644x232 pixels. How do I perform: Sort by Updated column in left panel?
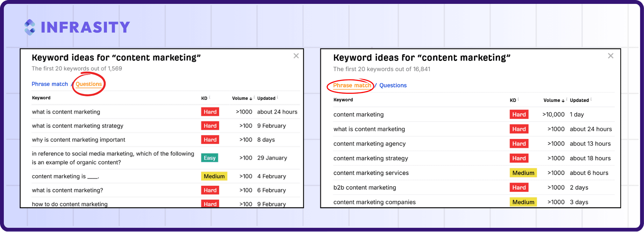[266, 98]
